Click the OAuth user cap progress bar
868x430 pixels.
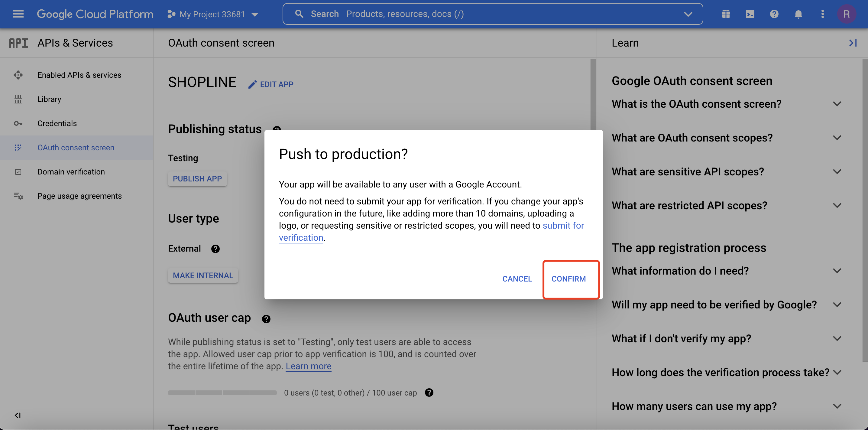[222, 393]
